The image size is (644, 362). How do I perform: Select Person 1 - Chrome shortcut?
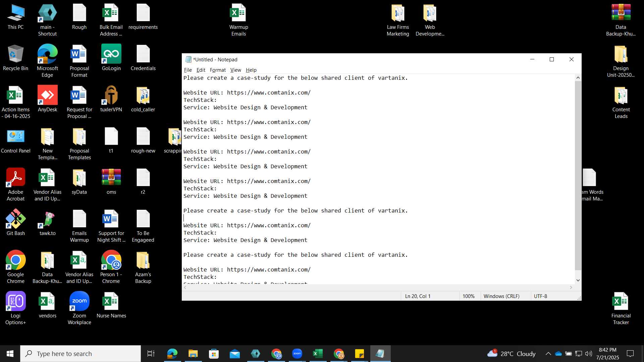click(111, 267)
